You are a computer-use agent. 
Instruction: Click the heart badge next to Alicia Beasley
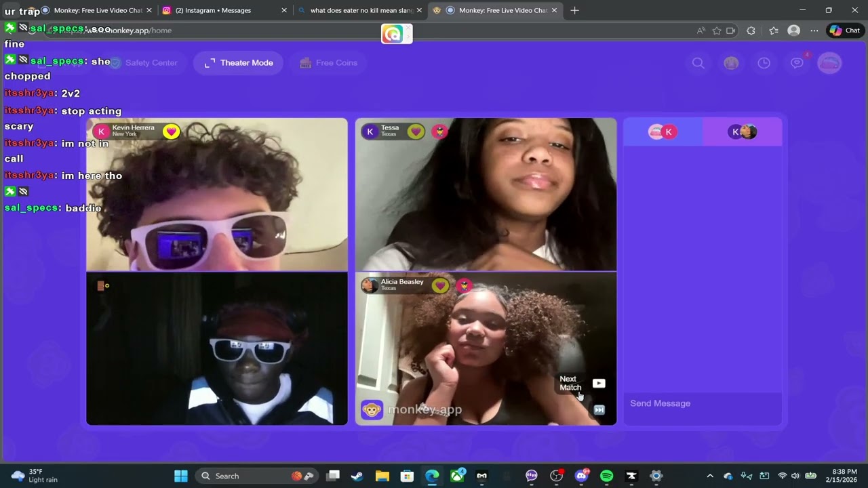tap(441, 285)
